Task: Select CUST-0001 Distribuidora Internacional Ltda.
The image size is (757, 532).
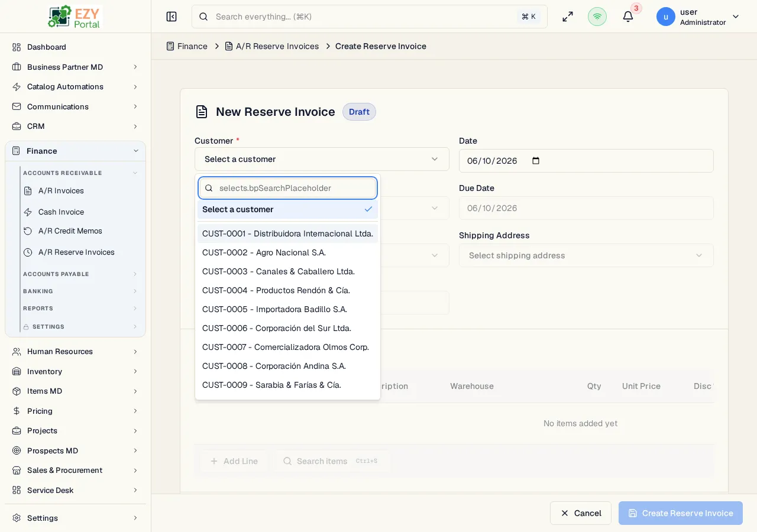Action: pos(287,233)
